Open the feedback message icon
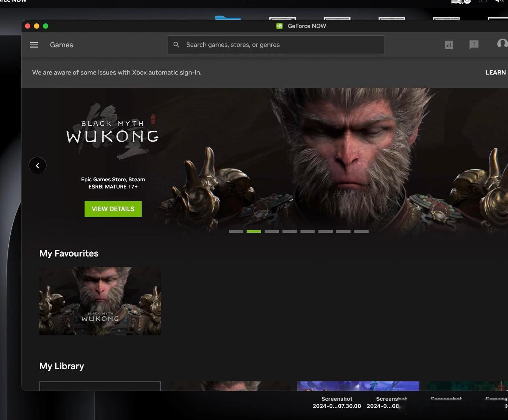This screenshot has width=508, height=420. 474,45
